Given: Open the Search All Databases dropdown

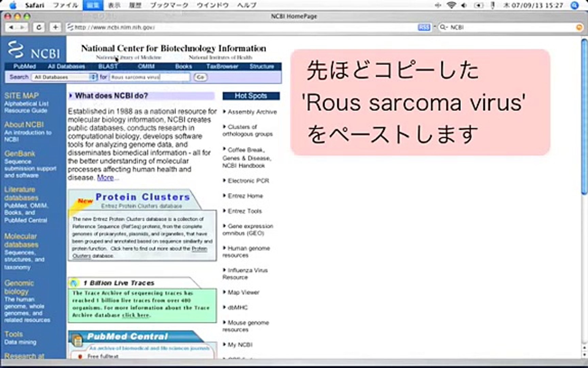Looking at the screenshot, I should (x=65, y=77).
